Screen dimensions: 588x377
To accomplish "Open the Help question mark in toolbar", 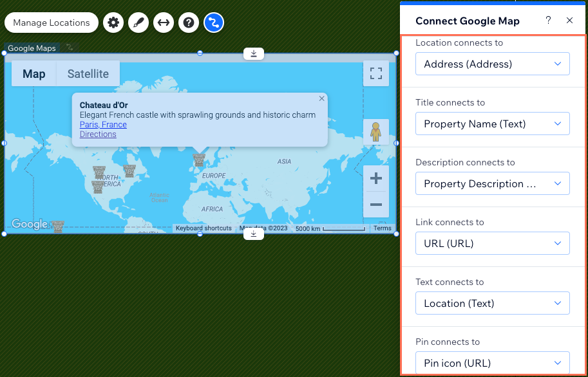I will point(189,23).
